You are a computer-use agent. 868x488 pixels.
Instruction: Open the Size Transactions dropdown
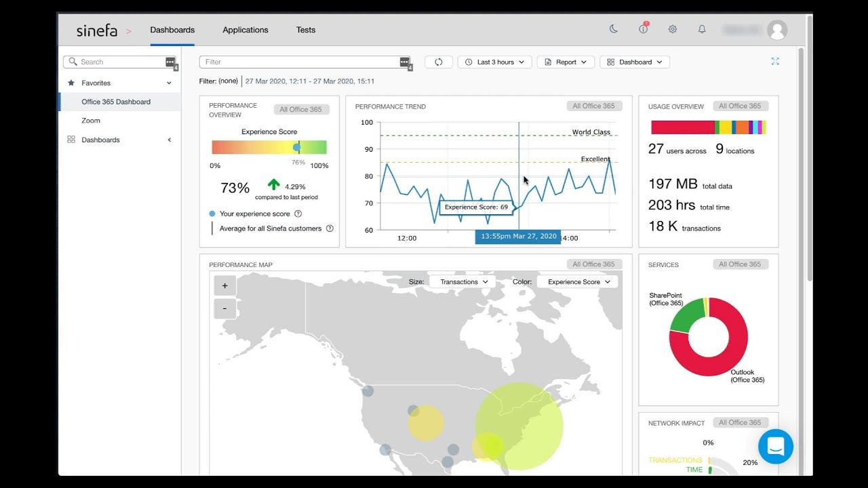tap(462, 282)
